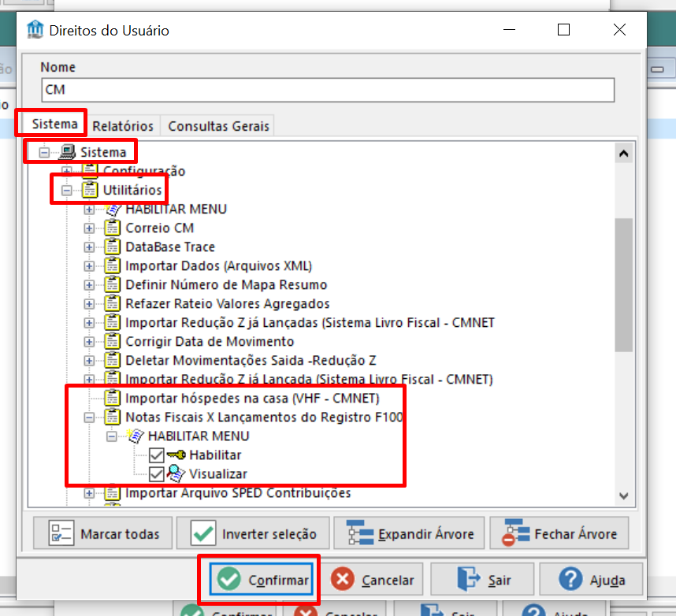Open the Consultas Gerais tab
Screen dimensions: 676x616
pyautogui.click(x=218, y=126)
